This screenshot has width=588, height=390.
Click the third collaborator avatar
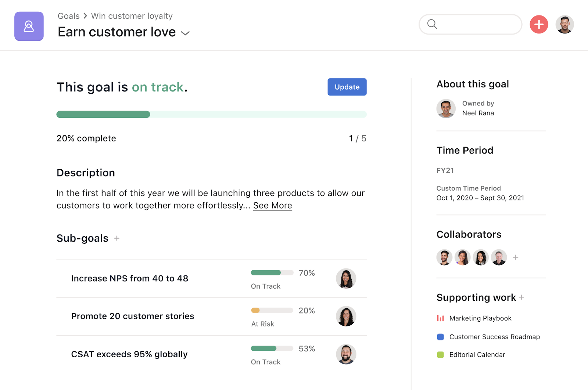(x=481, y=257)
